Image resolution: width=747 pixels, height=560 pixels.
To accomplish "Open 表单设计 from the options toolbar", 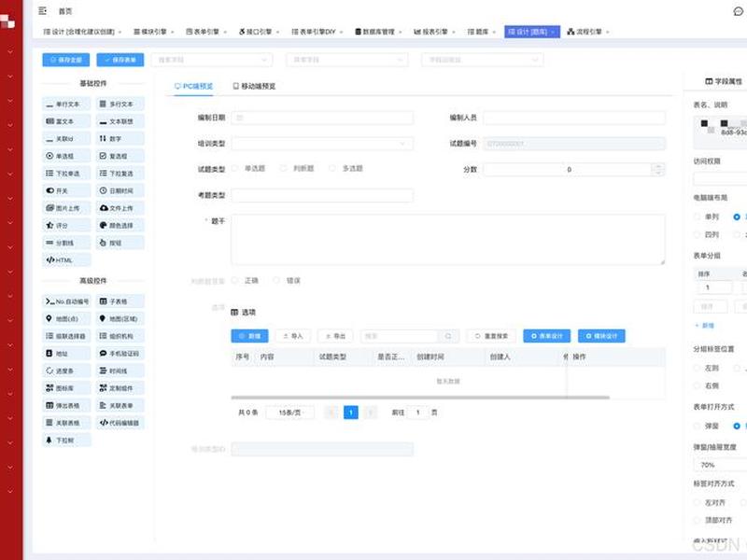I will click(547, 336).
